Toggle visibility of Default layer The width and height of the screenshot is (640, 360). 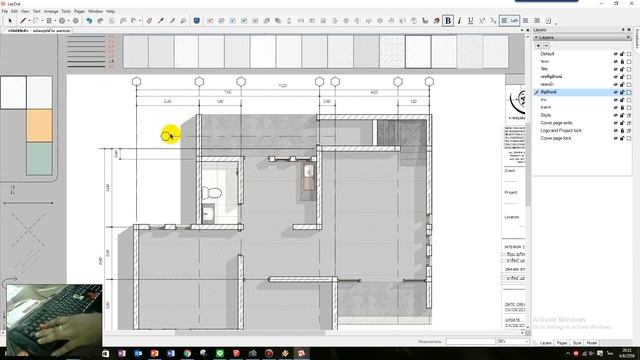616,54
